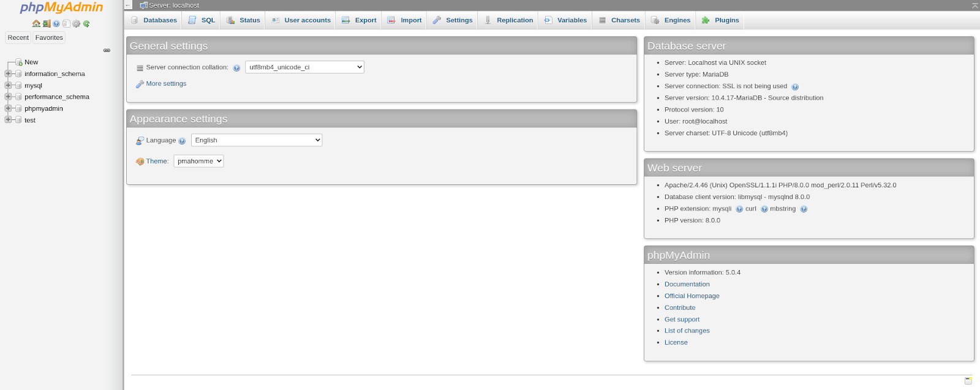The width and height of the screenshot is (980, 390).
Task: Click the wrench icon beside More settings
Action: (140, 84)
